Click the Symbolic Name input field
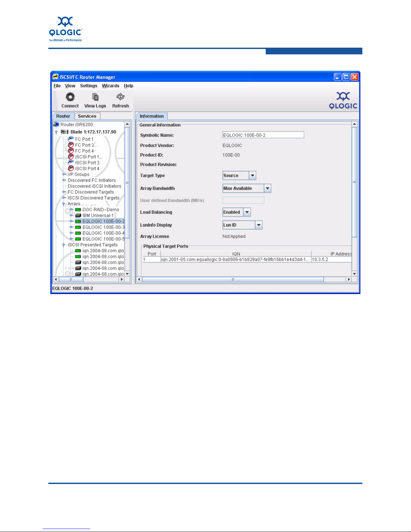 click(263, 135)
